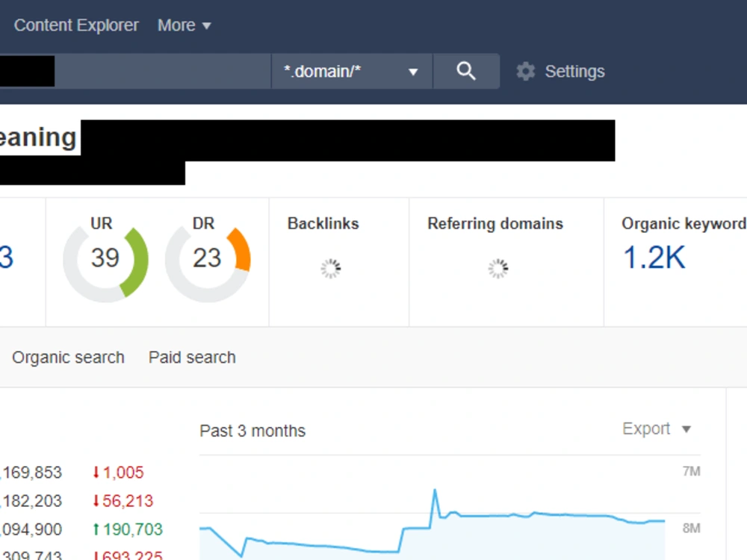Screen dimensions: 747x560
Task: Switch to Organic search tab
Action: [x=68, y=357]
